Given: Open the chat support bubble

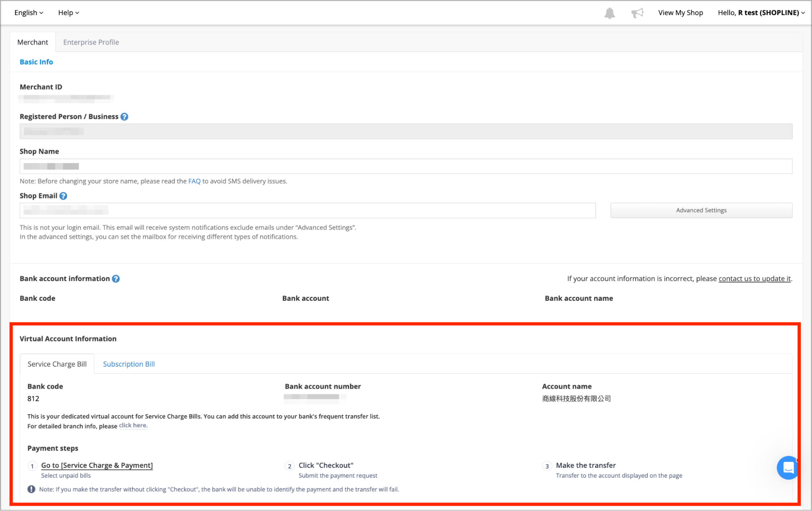Looking at the screenshot, I should coord(788,468).
